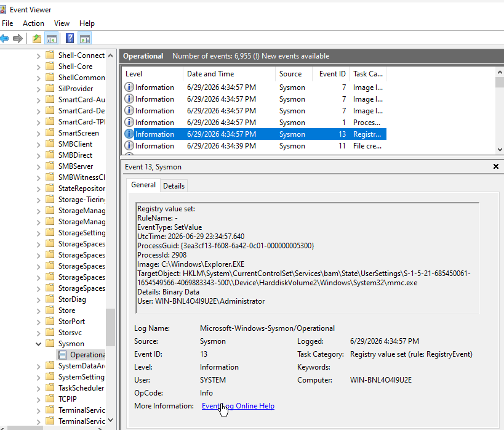Image resolution: width=504 pixels, height=430 pixels.
Task: Click the blue Help question mark icon
Action: (70, 39)
